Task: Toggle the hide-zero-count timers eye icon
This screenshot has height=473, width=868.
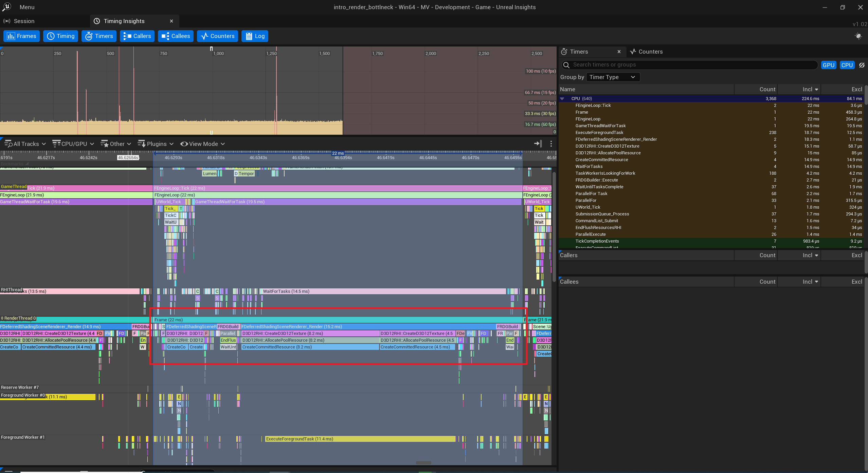Action: click(862, 65)
